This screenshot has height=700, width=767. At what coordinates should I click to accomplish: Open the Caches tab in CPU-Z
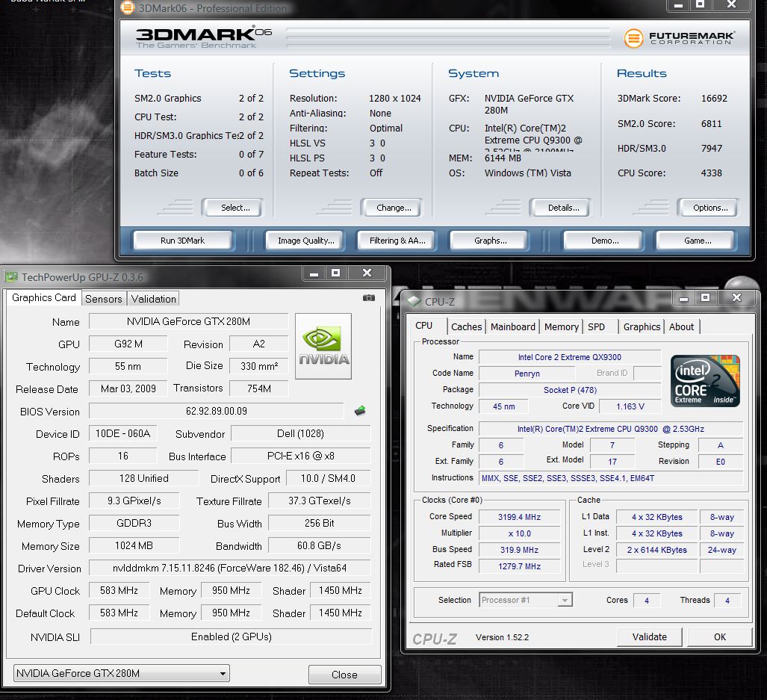click(x=466, y=326)
